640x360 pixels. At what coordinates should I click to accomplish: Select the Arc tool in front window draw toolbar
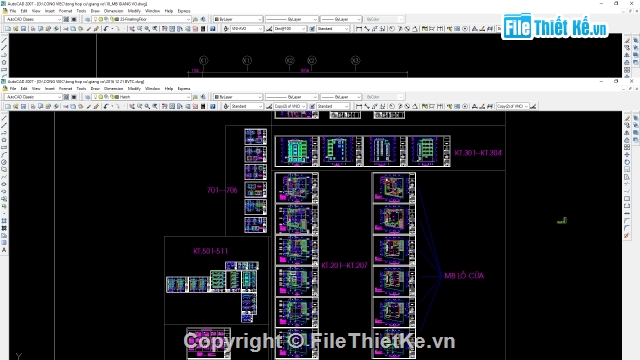tap(4, 155)
